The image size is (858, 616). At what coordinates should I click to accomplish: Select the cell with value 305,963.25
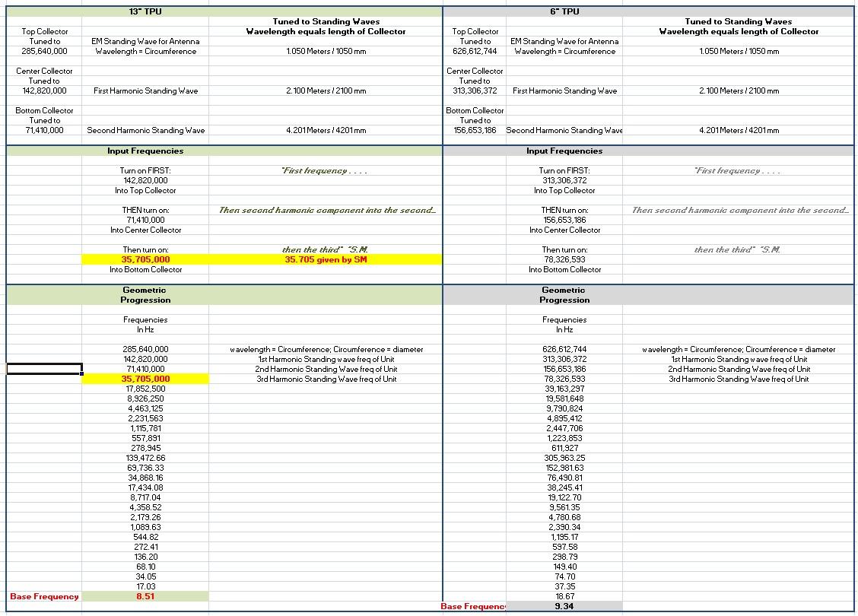(x=564, y=458)
